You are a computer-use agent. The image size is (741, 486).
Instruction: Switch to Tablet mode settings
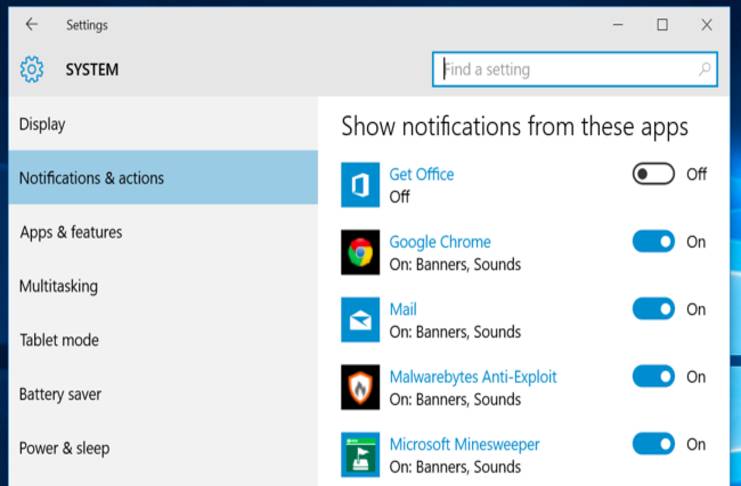59,340
